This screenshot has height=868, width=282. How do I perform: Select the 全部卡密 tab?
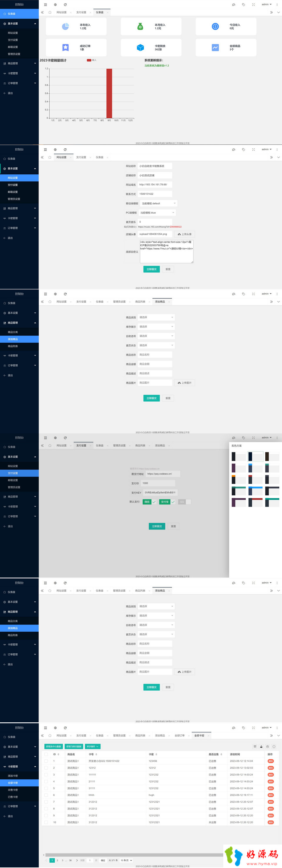[x=199, y=736]
